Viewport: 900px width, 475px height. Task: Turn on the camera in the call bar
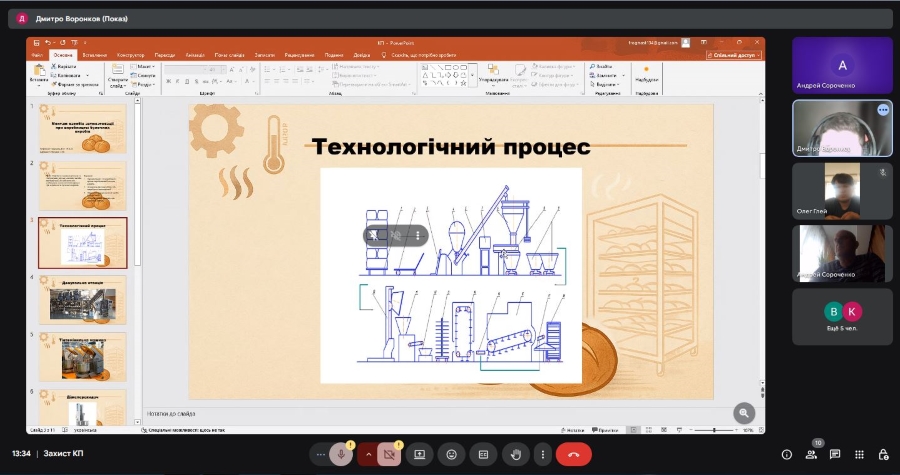(390, 454)
